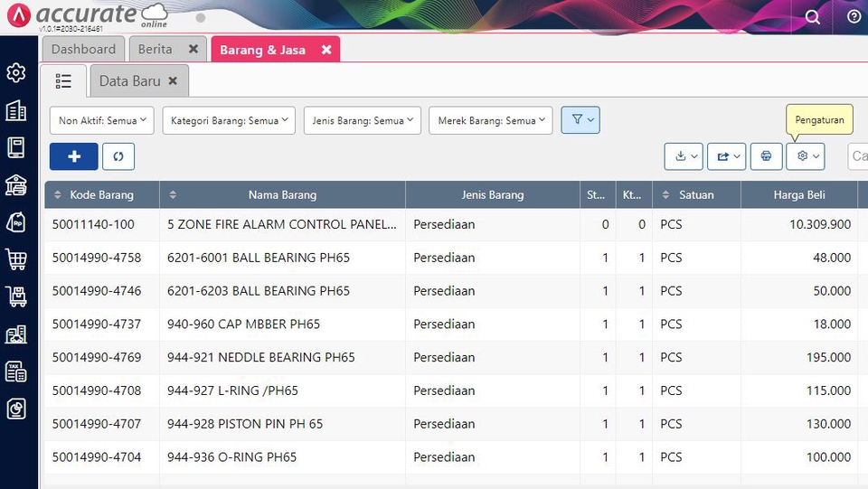Select item code 50014990-4758

97,258
